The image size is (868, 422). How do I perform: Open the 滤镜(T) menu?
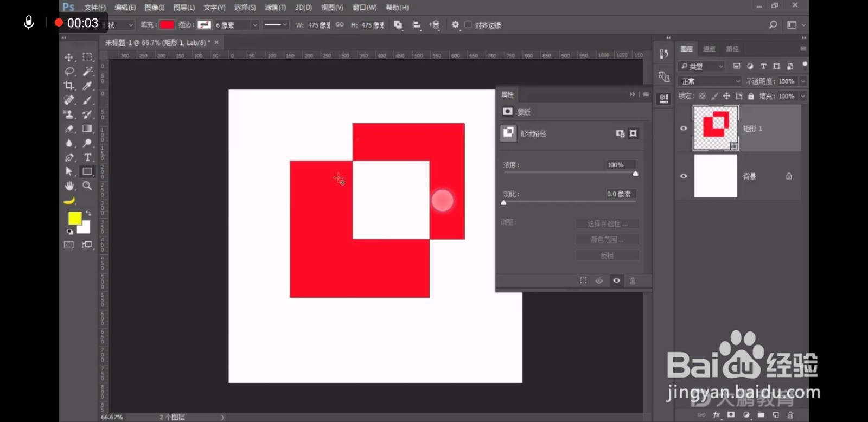275,8
